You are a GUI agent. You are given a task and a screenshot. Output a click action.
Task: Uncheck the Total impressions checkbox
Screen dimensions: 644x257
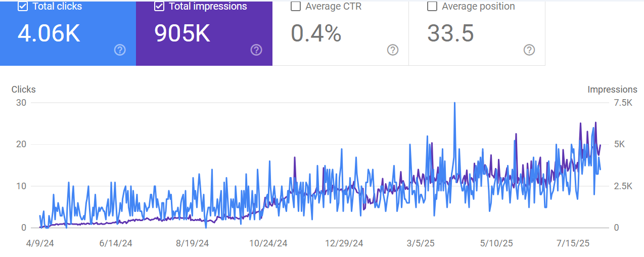coord(159,6)
